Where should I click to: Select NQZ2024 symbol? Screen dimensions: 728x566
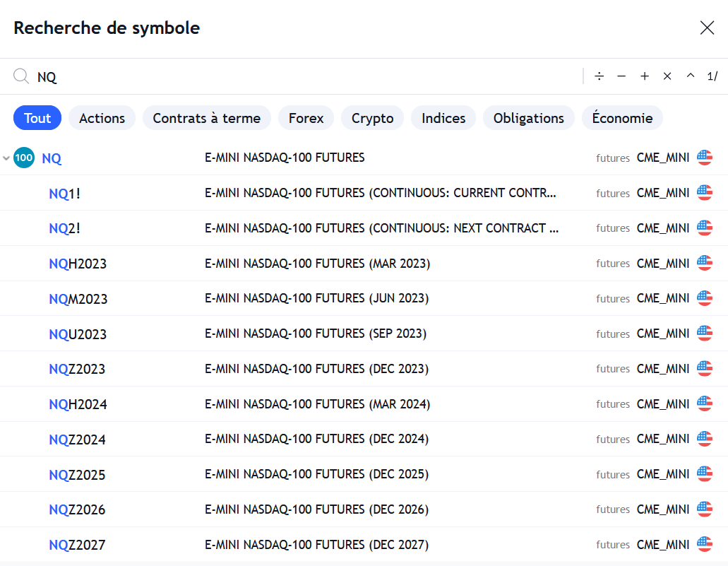pos(77,440)
